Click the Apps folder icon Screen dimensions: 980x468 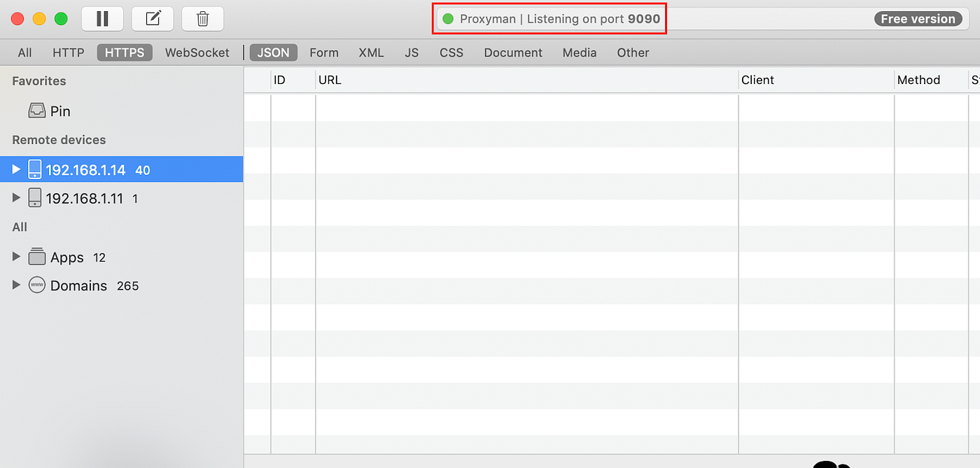(37, 257)
